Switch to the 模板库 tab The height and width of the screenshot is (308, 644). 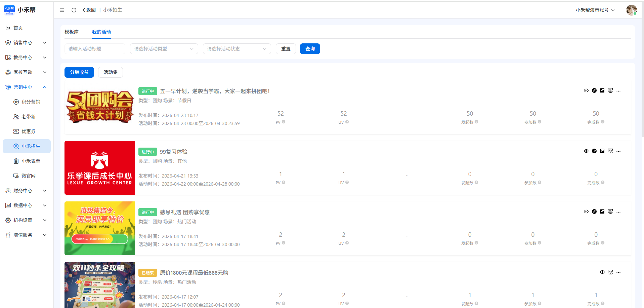(72, 32)
